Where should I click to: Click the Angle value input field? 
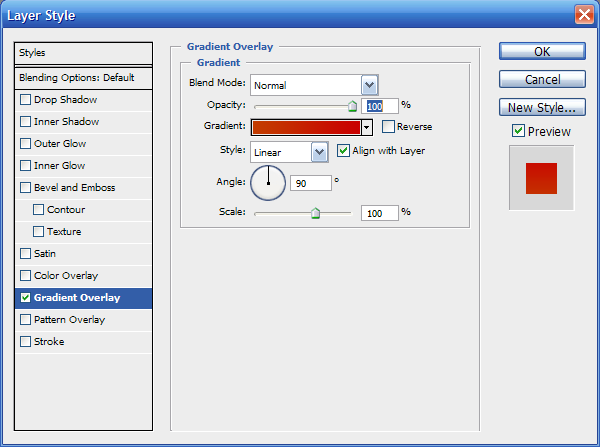[310, 184]
